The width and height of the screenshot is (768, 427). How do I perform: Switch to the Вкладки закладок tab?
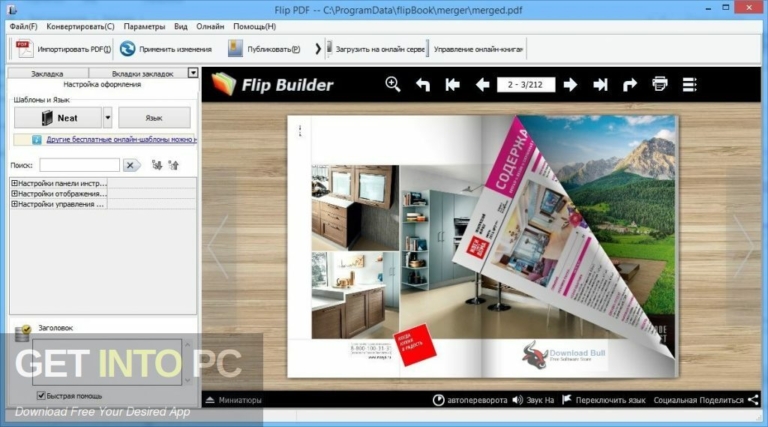coord(143,73)
